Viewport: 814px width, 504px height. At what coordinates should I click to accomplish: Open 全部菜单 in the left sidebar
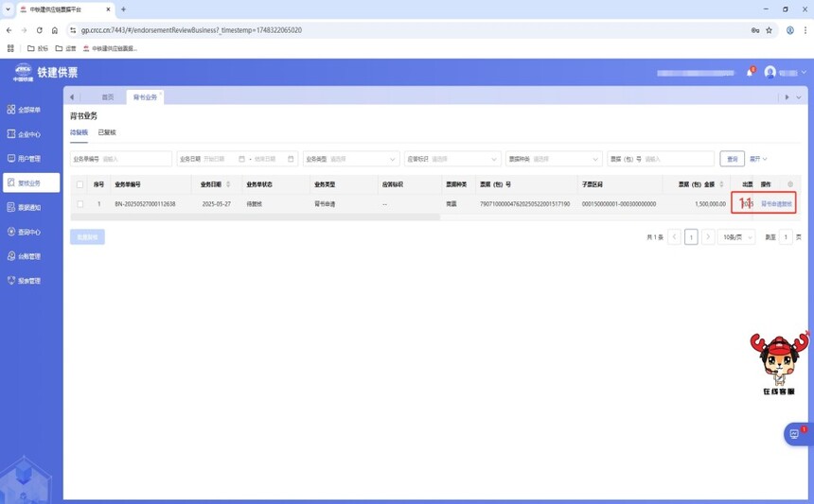point(28,110)
